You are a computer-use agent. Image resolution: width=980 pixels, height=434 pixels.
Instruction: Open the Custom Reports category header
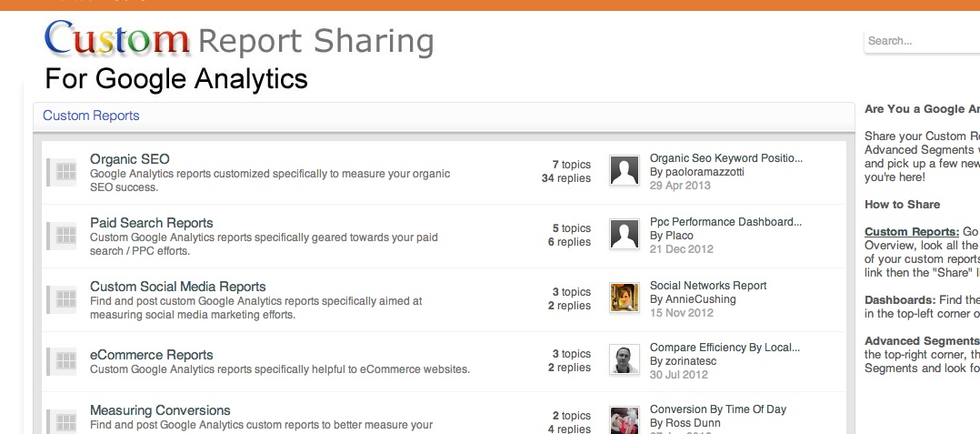pos(91,116)
